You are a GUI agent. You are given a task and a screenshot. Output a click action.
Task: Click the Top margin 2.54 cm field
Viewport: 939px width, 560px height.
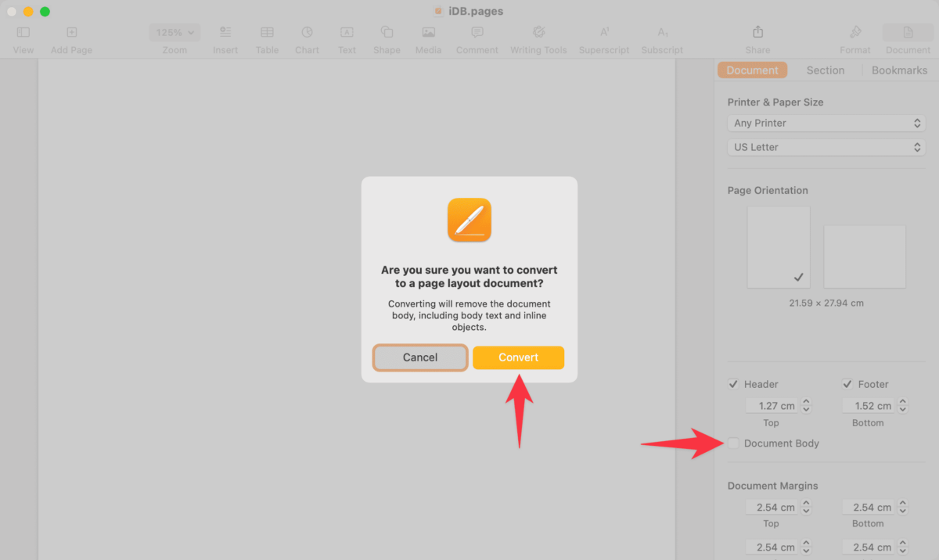pyautogui.click(x=772, y=507)
